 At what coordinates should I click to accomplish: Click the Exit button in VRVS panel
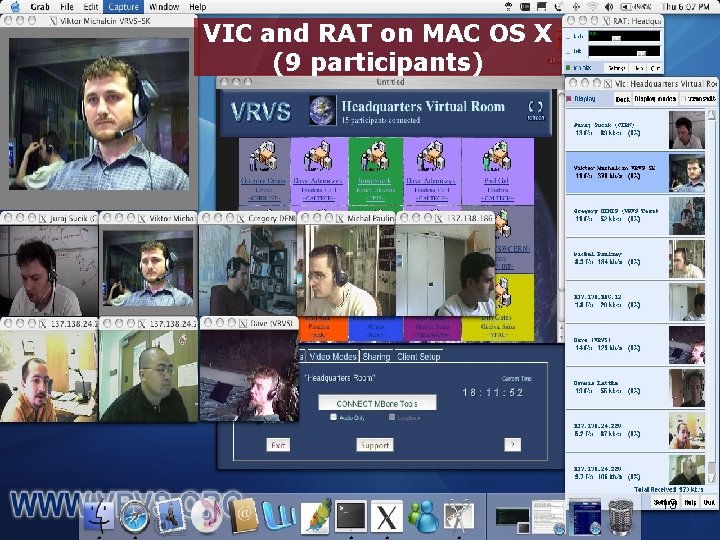pos(278,445)
